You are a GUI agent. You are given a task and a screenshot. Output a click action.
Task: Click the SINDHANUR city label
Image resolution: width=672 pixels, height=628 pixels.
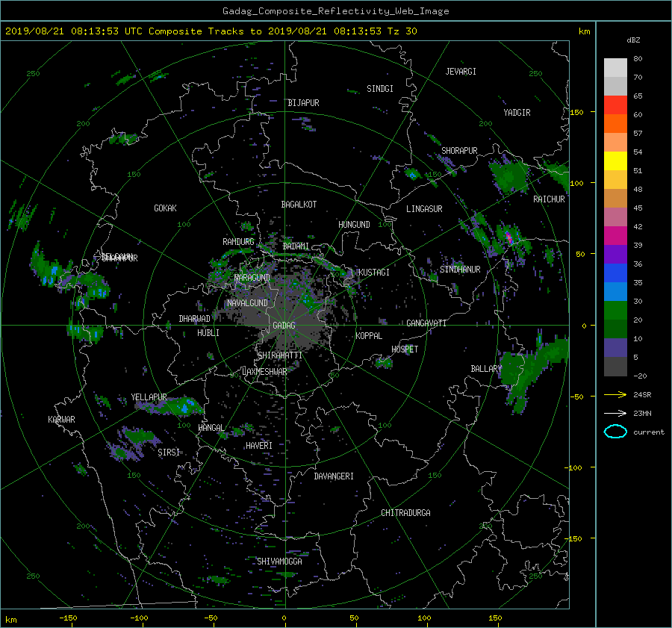pos(460,270)
